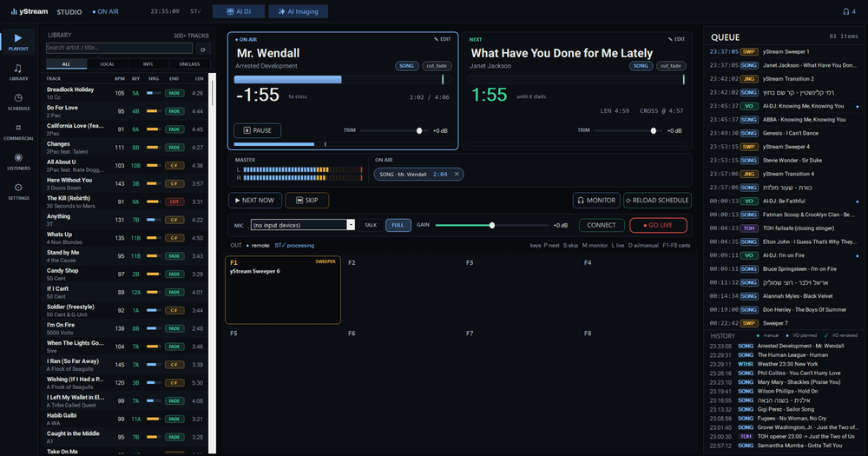
Task: Toggle cut_fade tag on next deck
Action: [x=671, y=66]
